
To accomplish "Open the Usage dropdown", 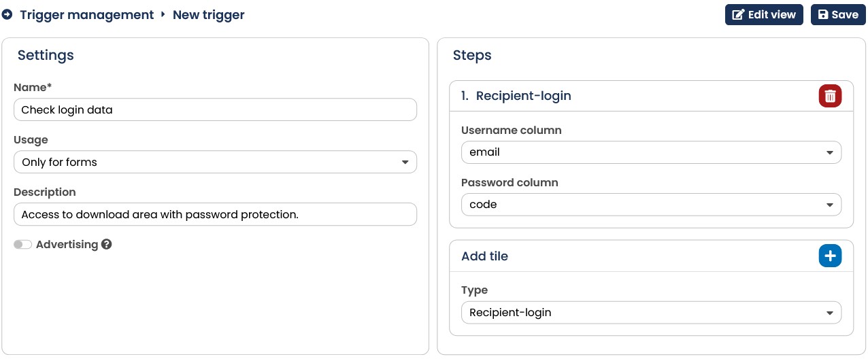I will coord(215,162).
